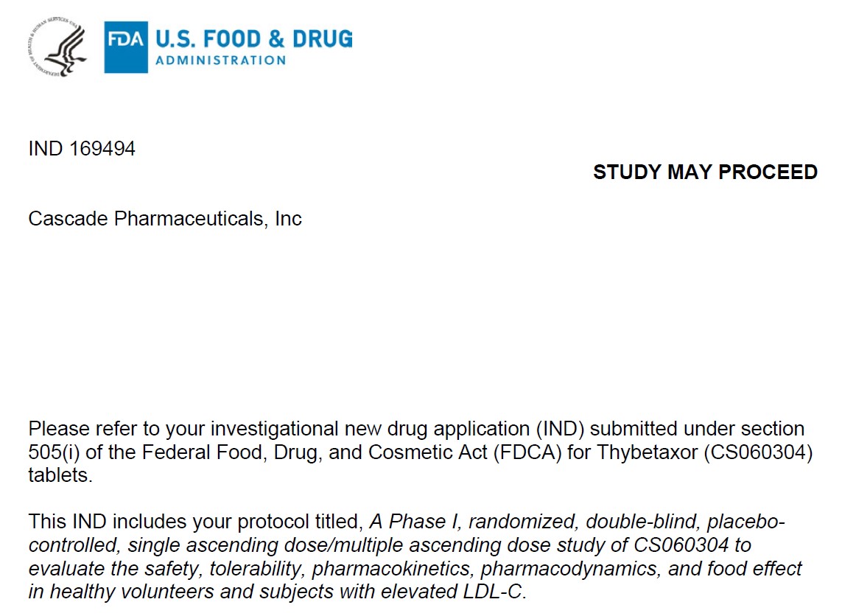The height and width of the screenshot is (616, 842).
Task: Click the blue FDA square logo
Action: click(x=126, y=47)
